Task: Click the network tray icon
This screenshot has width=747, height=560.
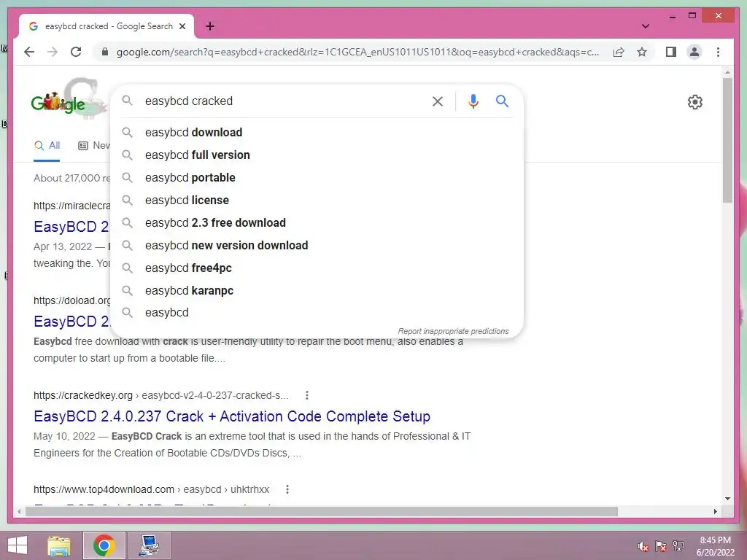Action: pos(678,546)
